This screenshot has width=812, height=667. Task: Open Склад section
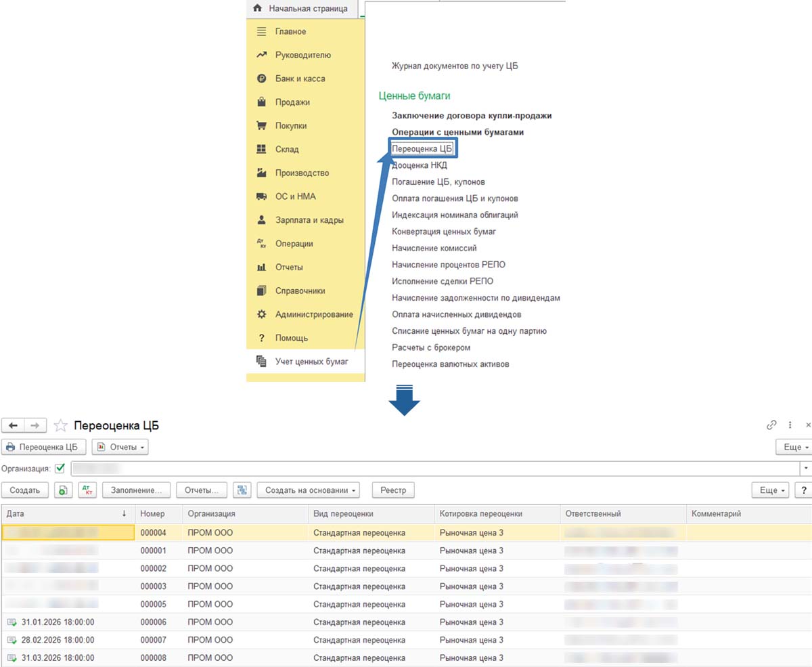coord(287,150)
